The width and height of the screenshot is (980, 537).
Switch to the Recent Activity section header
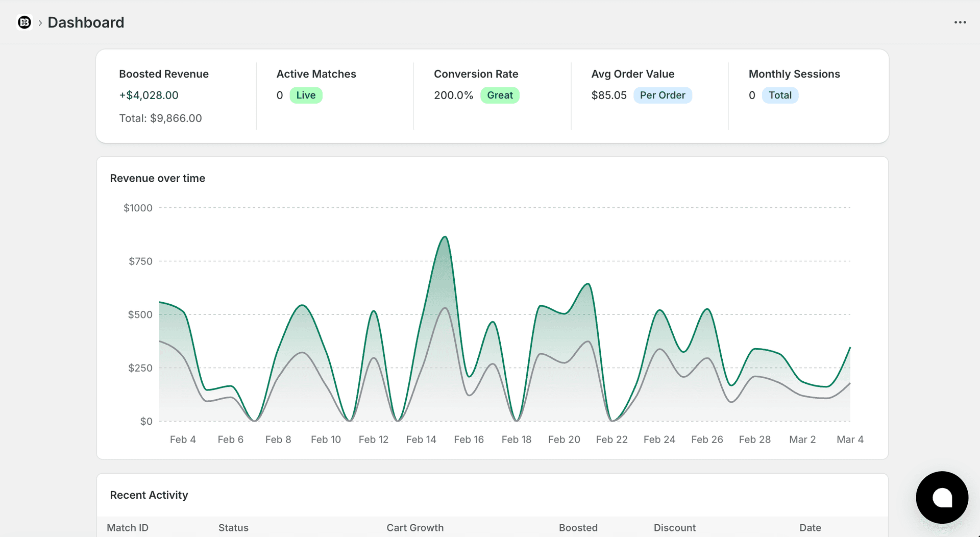pyautogui.click(x=149, y=495)
